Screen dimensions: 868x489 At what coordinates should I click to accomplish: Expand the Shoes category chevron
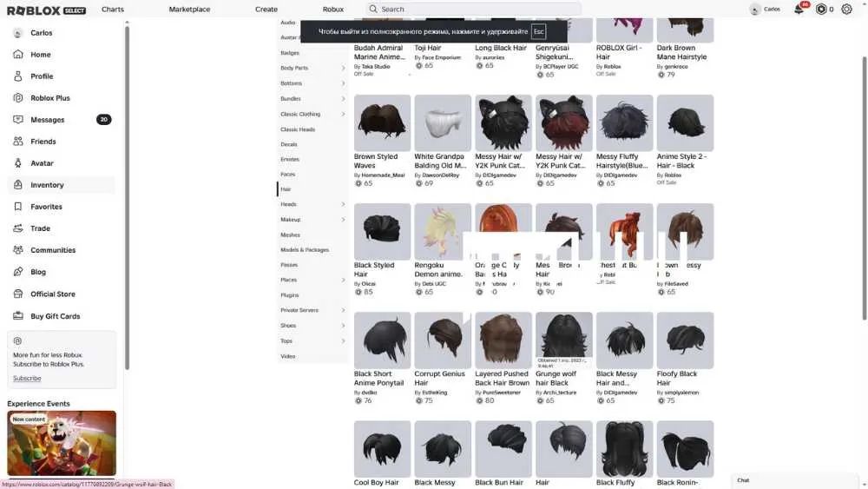coord(343,325)
